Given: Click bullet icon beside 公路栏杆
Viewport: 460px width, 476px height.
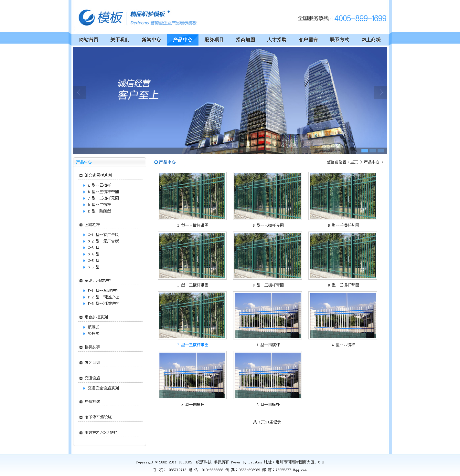Looking at the screenshot, I should pos(81,225).
